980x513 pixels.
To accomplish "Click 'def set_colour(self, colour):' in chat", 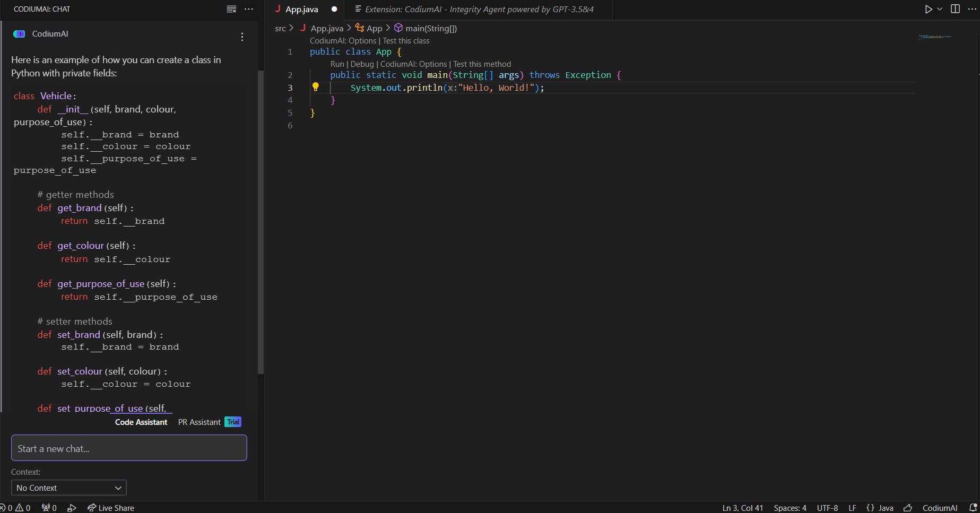I will click(x=102, y=371).
